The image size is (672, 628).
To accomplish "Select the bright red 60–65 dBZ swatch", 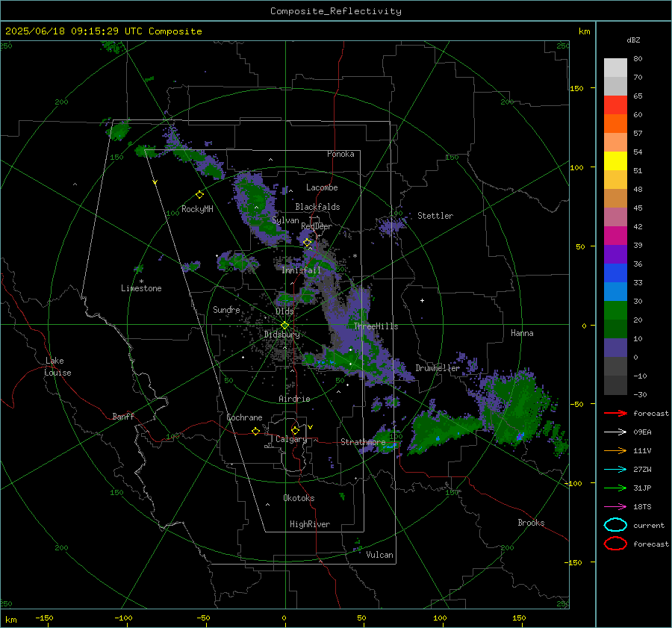I will click(x=615, y=105).
